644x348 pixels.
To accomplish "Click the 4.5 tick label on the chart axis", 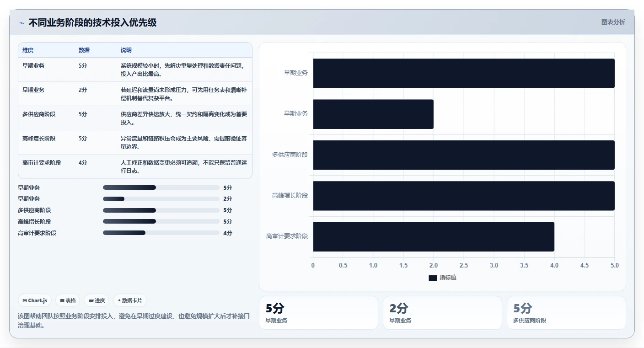I will (x=585, y=265).
